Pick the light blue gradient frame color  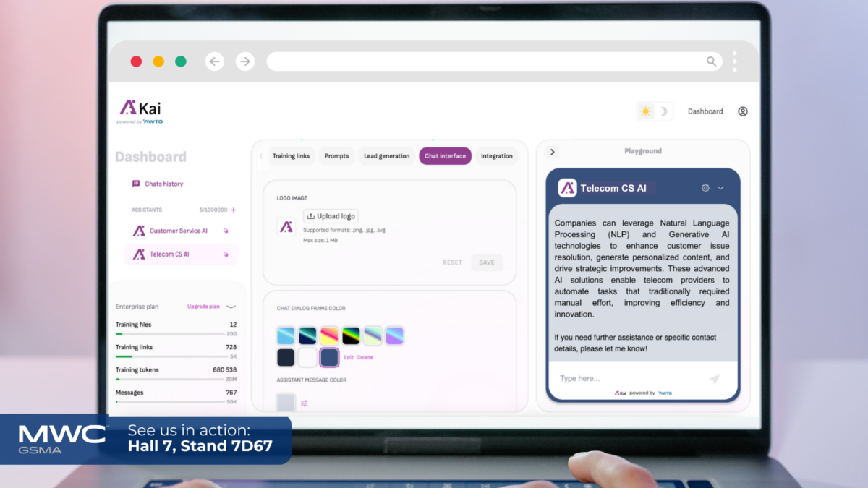[x=286, y=336]
